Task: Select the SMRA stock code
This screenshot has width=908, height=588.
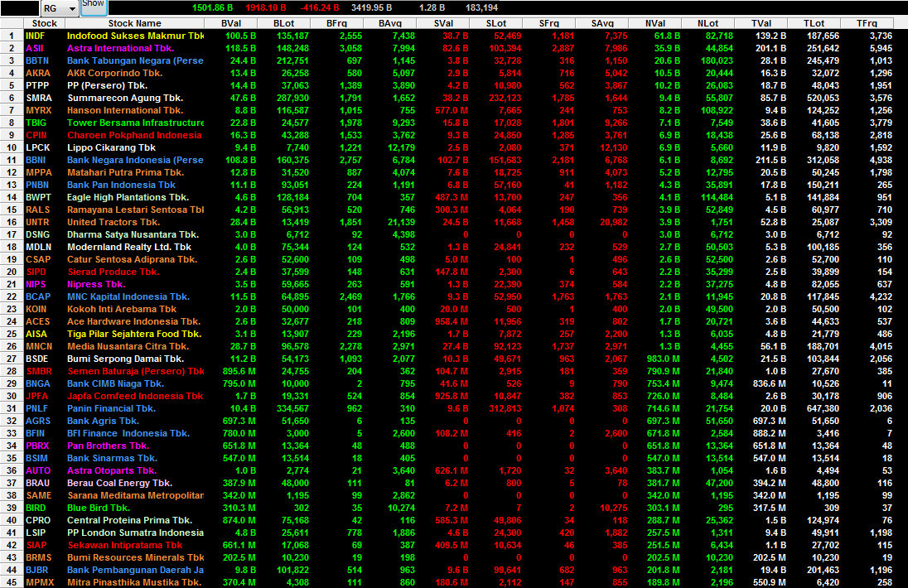Action: click(x=39, y=98)
